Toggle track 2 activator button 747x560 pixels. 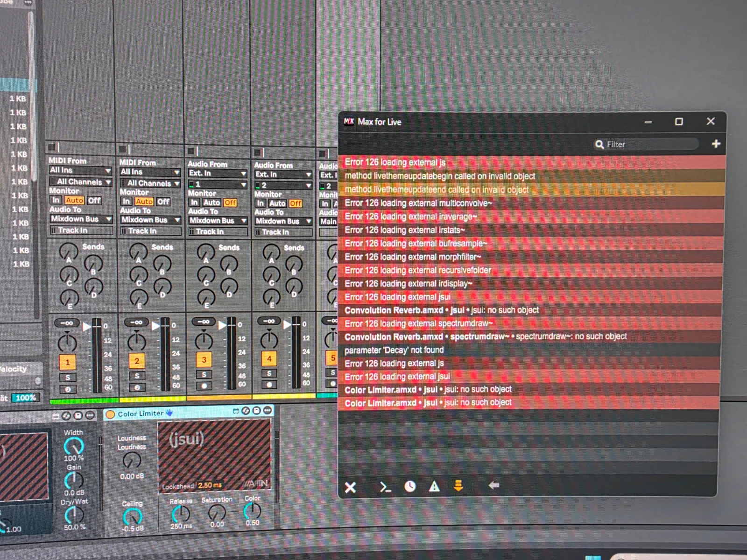[137, 360]
